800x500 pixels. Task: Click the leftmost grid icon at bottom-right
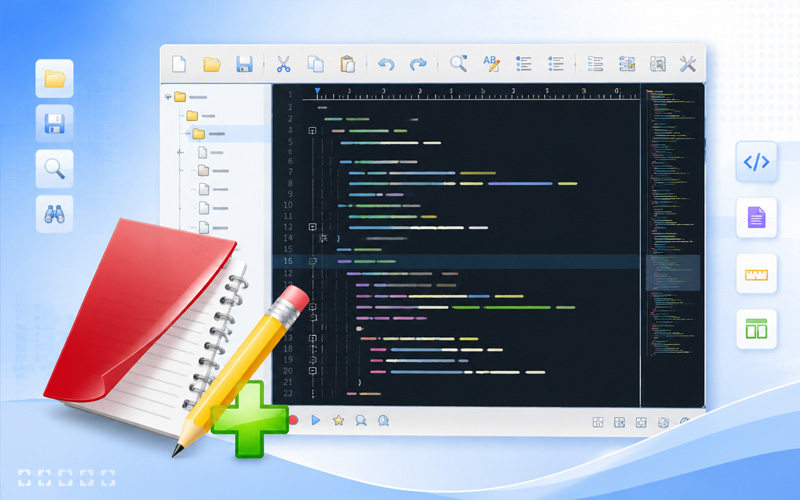(x=598, y=422)
